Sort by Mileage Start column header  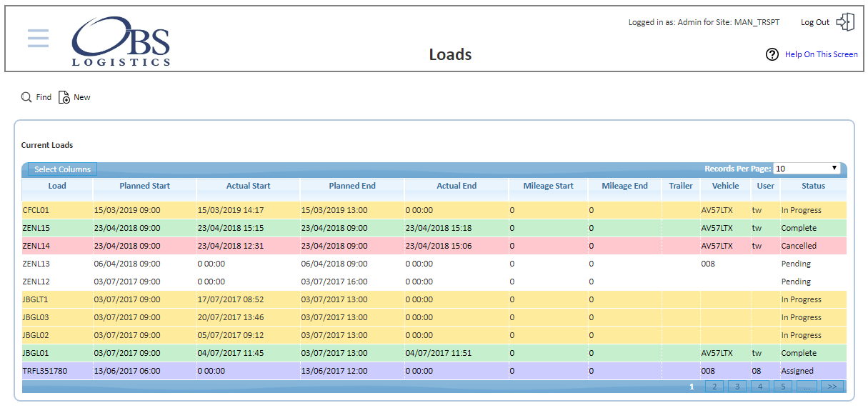548,186
